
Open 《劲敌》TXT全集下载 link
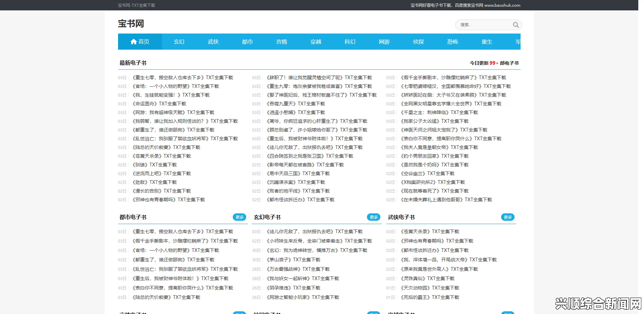click(154, 182)
